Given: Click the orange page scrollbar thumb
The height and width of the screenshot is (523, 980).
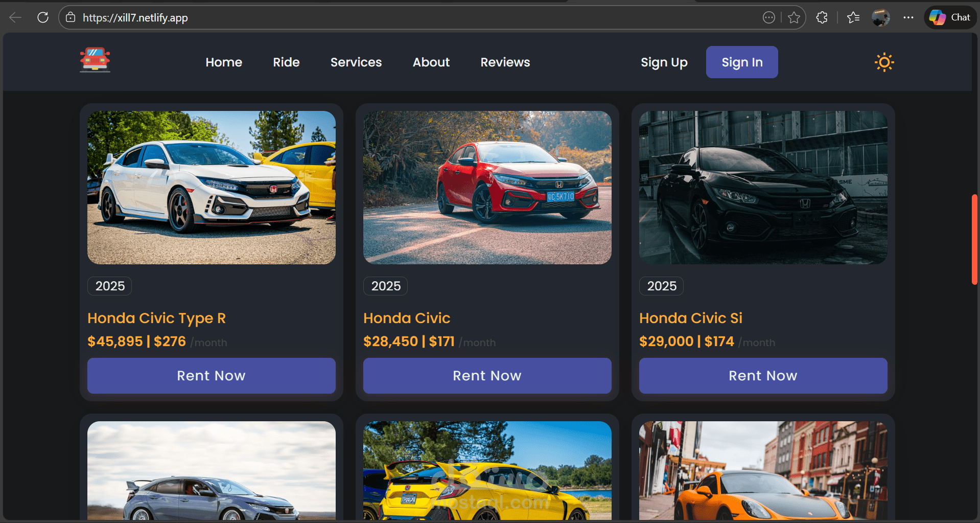Looking at the screenshot, I should pos(974,239).
